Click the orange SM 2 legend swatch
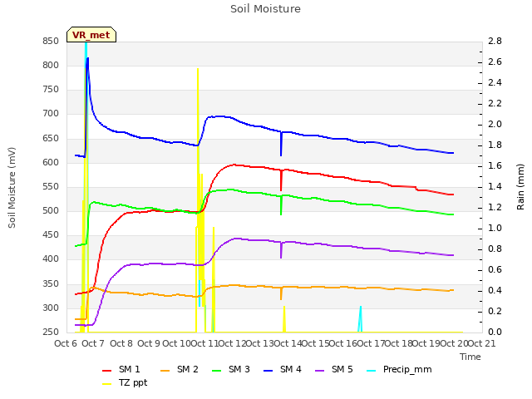Screen dimensions: 532x399 coord(165,371)
